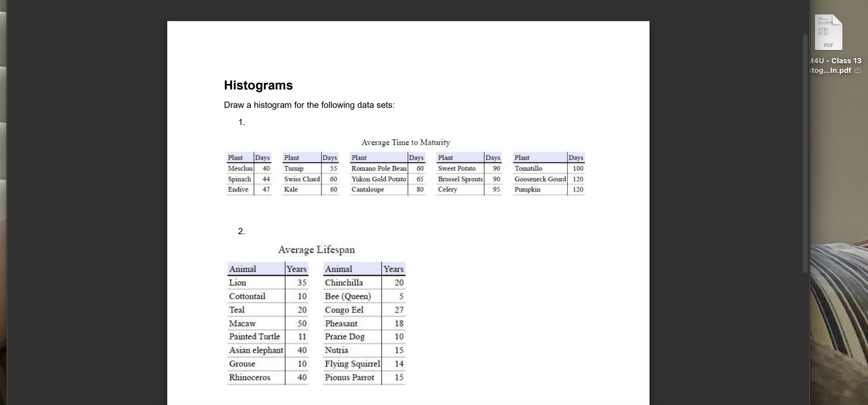Click the 'Rhinoceros' animal row
868x405 pixels.
point(268,377)
